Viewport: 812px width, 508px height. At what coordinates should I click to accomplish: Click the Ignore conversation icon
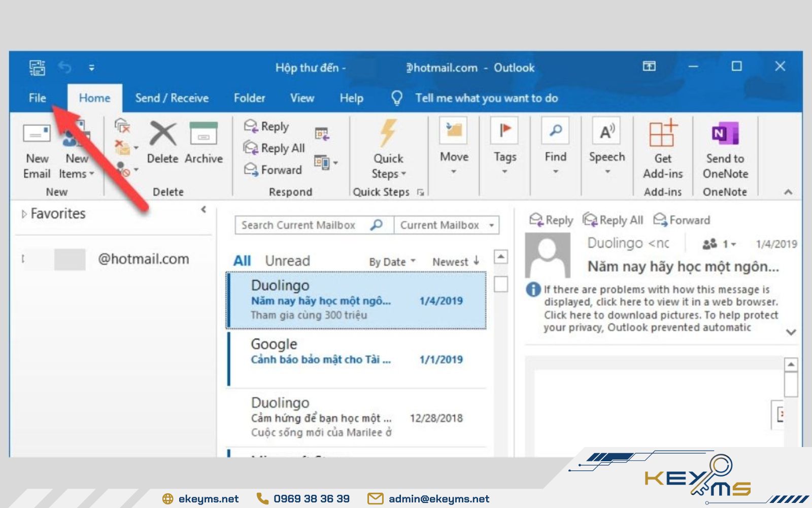[x=122, y=125]
